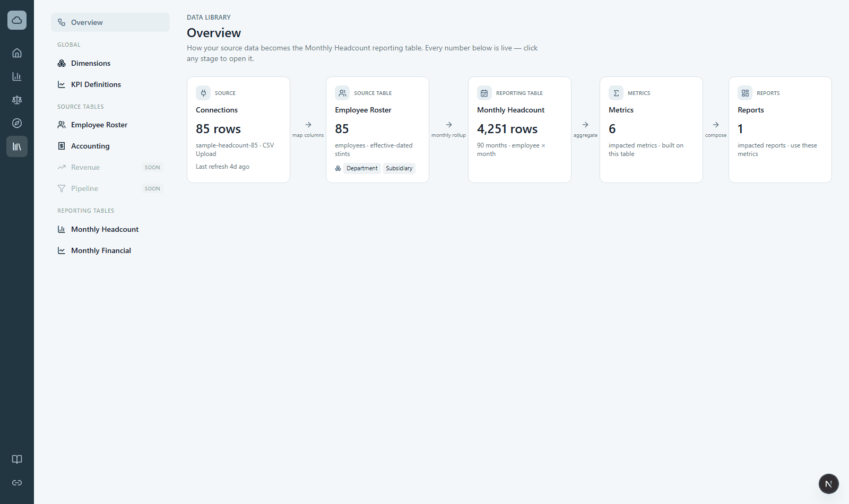Click the "4,251 rows" count
The height and width of the screenshot is (504, 849).
[x=507, y=129]
